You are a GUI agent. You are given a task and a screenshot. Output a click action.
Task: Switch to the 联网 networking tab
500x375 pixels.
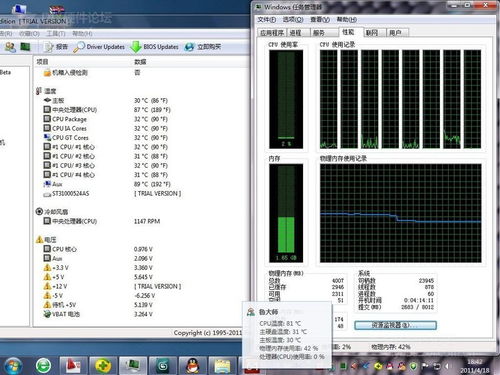(x=372, y=33)
